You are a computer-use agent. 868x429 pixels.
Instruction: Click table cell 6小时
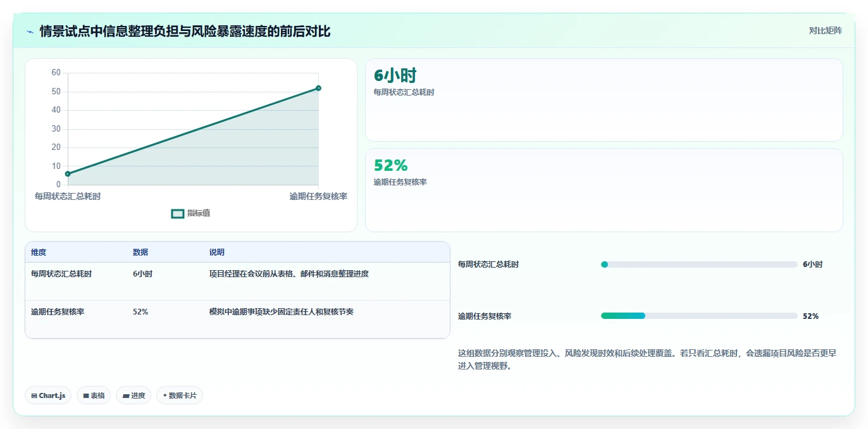142,274
